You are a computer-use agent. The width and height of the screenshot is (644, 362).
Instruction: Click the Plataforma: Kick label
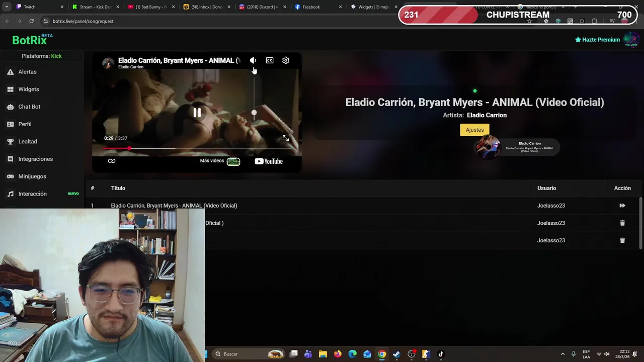pyautogui.click(x=42, y=56)
